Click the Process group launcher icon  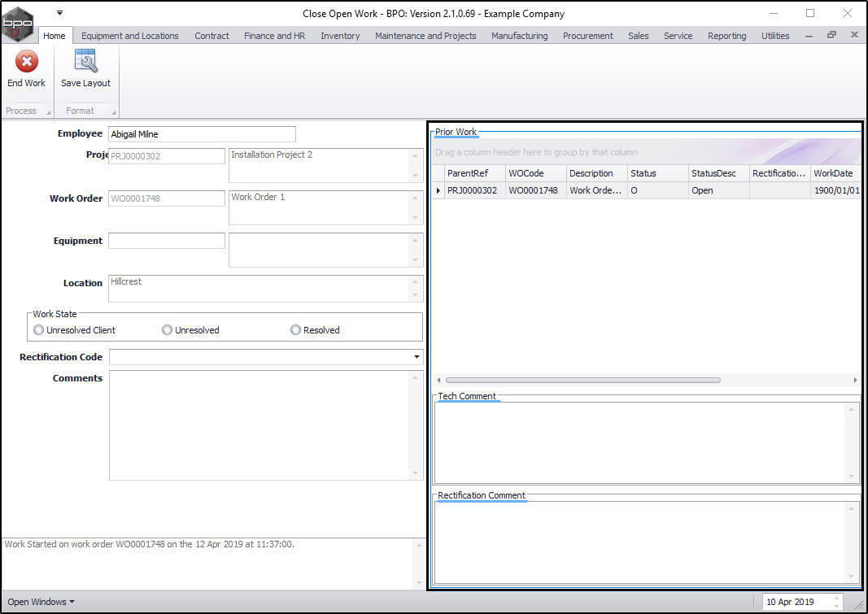[49, 113]
